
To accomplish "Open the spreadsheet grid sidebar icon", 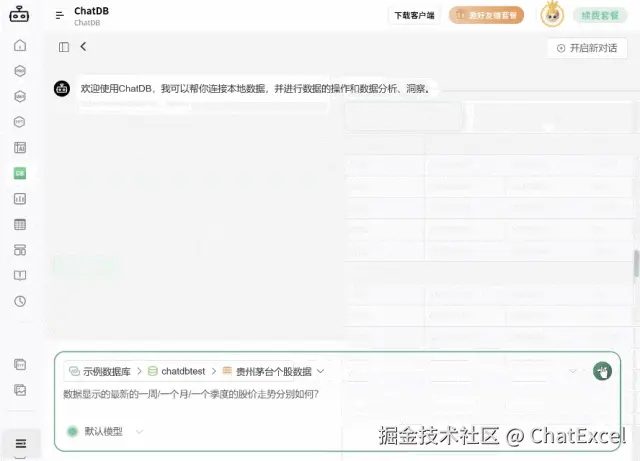I will 20,224.
